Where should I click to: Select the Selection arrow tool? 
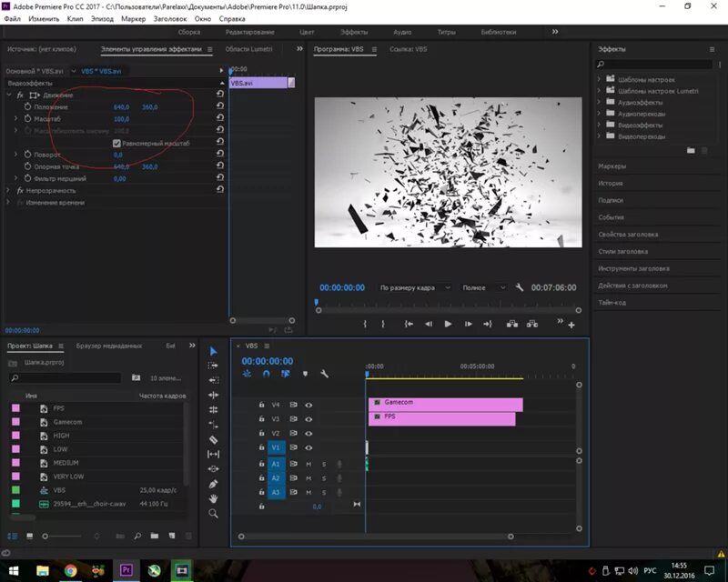[x=213, y=351]
